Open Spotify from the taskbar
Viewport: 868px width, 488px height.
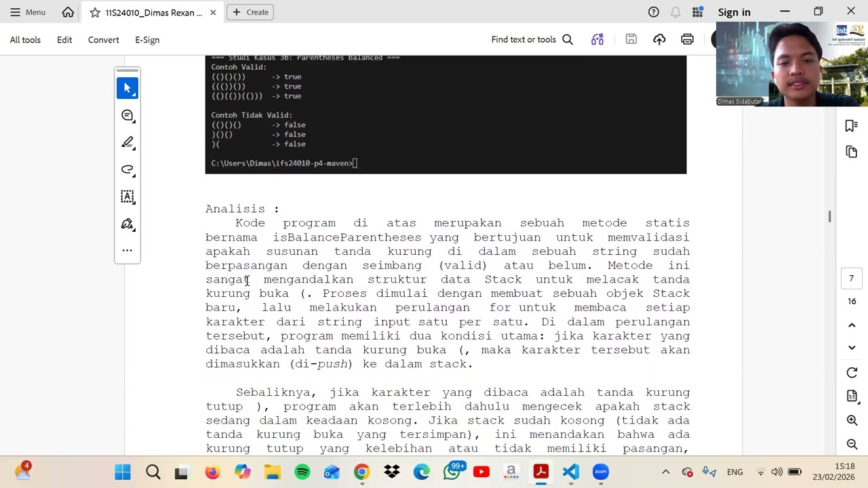coord(302,472)
